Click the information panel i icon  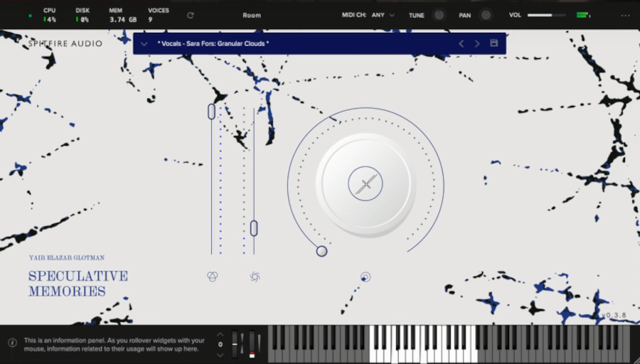coord(13,343)
